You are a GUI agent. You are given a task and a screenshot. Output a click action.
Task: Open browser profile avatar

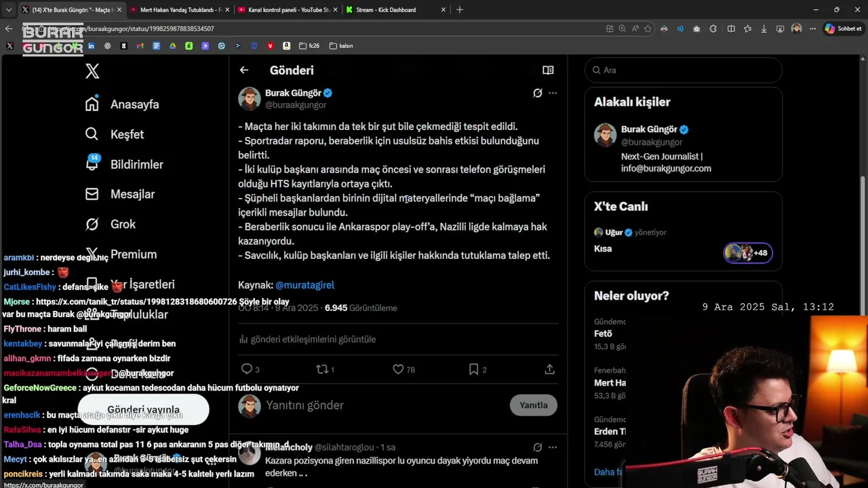pyautogui.click(x=797, y=28)
